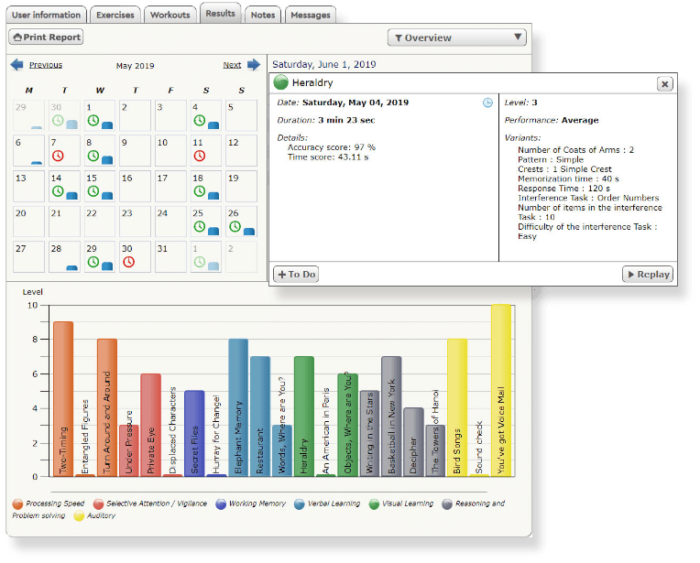
Task: Toggle the Auditory legend swatch
Action: pos(79,516)
